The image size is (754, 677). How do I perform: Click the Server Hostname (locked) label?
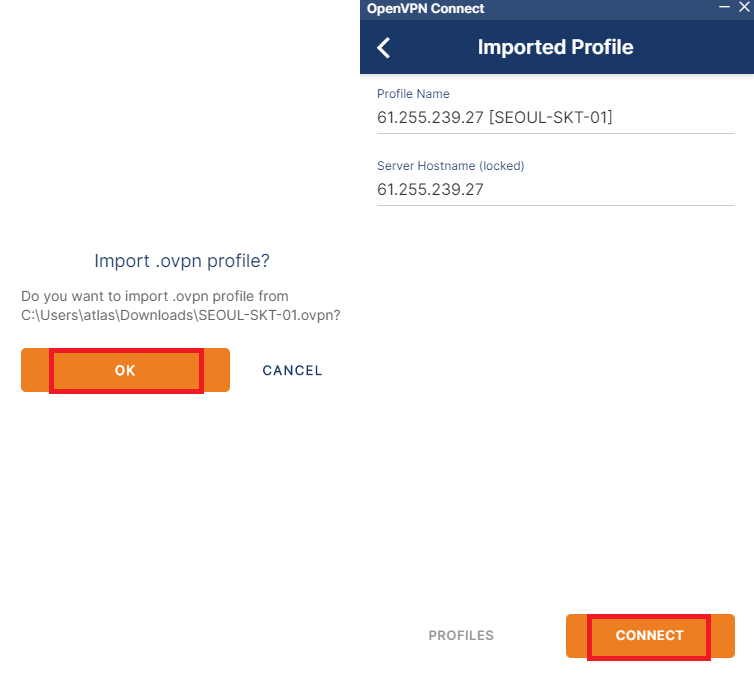tap(451, 166)
